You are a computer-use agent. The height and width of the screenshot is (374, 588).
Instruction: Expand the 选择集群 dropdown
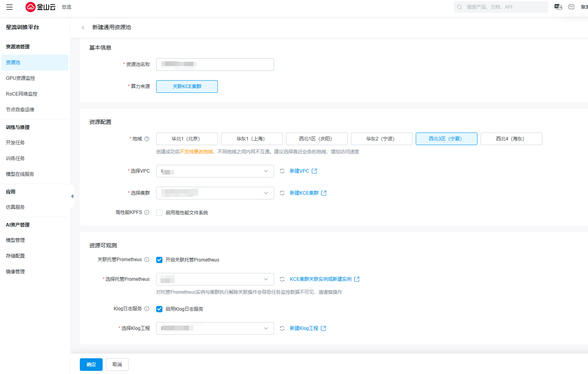(x=215, y=193)
